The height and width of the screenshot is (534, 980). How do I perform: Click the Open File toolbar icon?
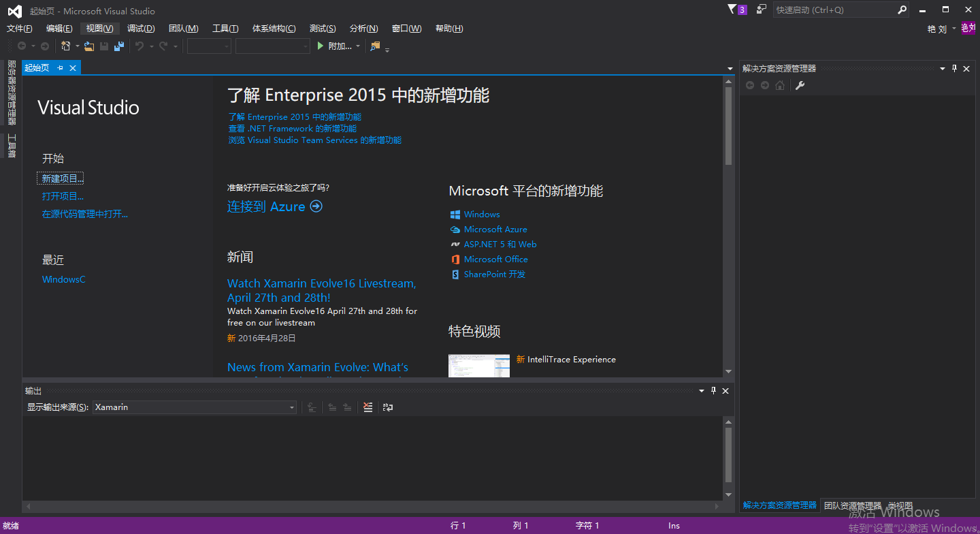tap(89, 46)
